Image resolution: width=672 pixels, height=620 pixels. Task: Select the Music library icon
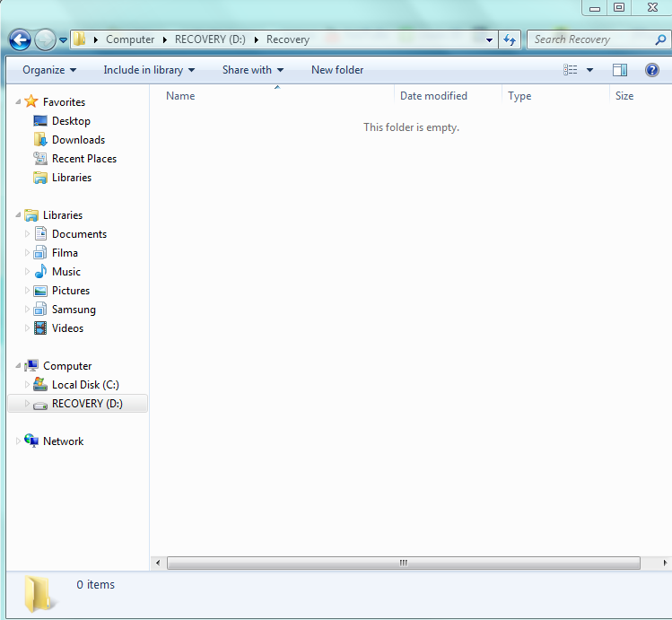point(40,272)
